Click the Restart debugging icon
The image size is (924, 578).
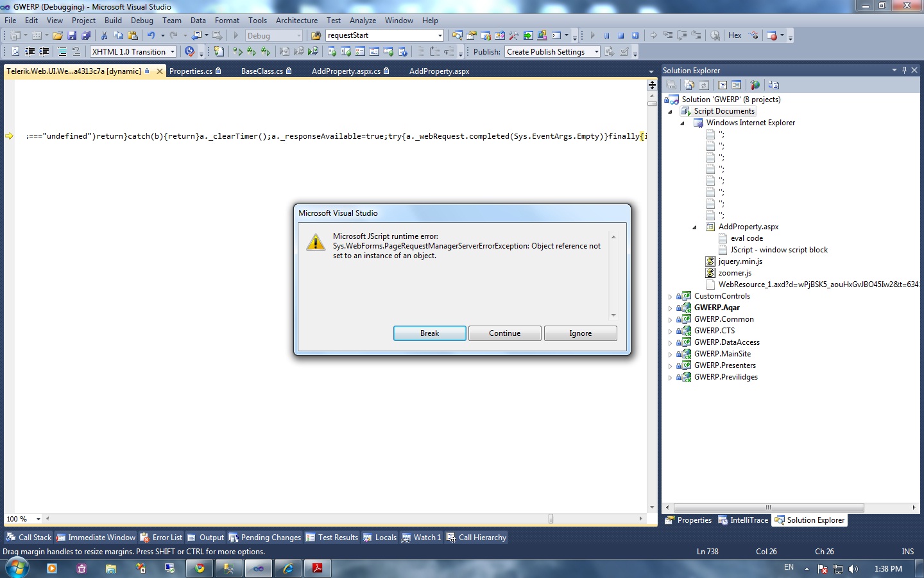pos(635,36)
